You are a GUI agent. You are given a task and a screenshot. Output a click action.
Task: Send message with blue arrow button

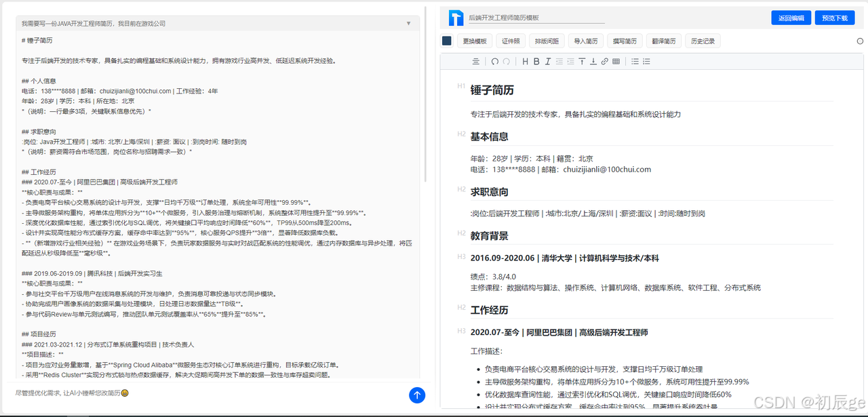point(418,395)
